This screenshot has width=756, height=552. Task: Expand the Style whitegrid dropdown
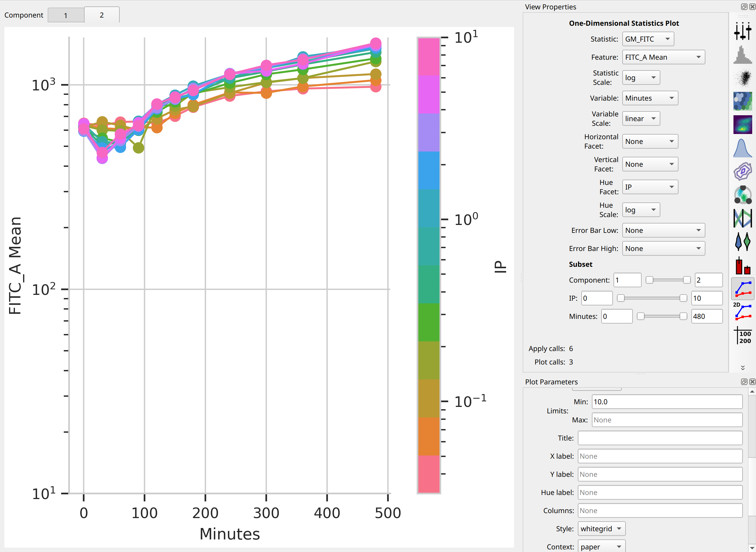[x=601, y=529]
